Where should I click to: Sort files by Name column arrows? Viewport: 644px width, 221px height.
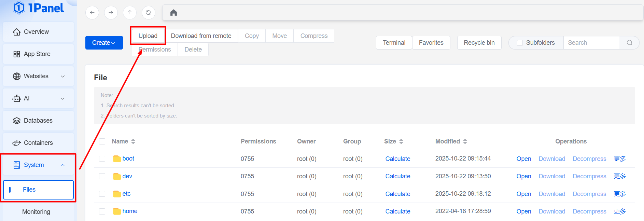(x=133, y=141)
